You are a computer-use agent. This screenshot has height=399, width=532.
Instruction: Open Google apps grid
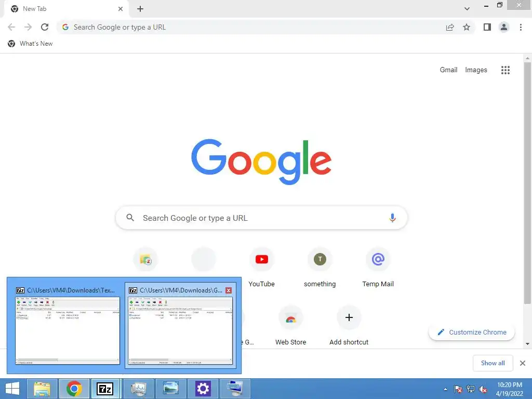pyautogui.click(x=505, y=70)
